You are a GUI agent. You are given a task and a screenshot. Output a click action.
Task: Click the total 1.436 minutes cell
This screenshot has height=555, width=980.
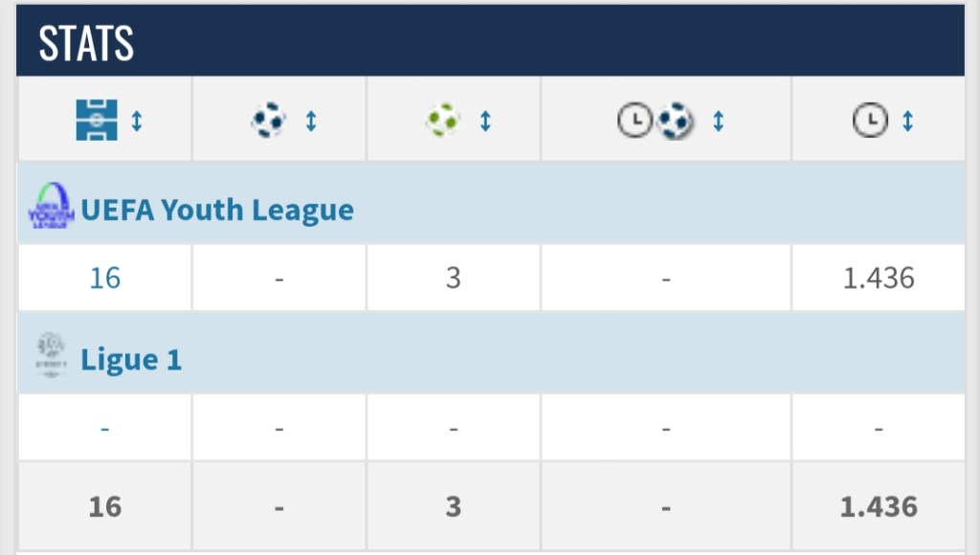[878, 506]
